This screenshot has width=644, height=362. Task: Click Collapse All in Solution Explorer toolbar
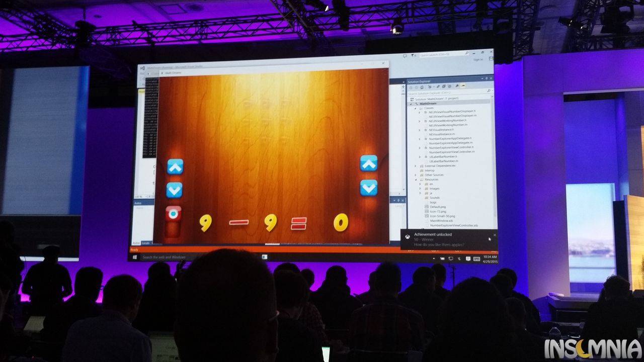coord(444,86)
